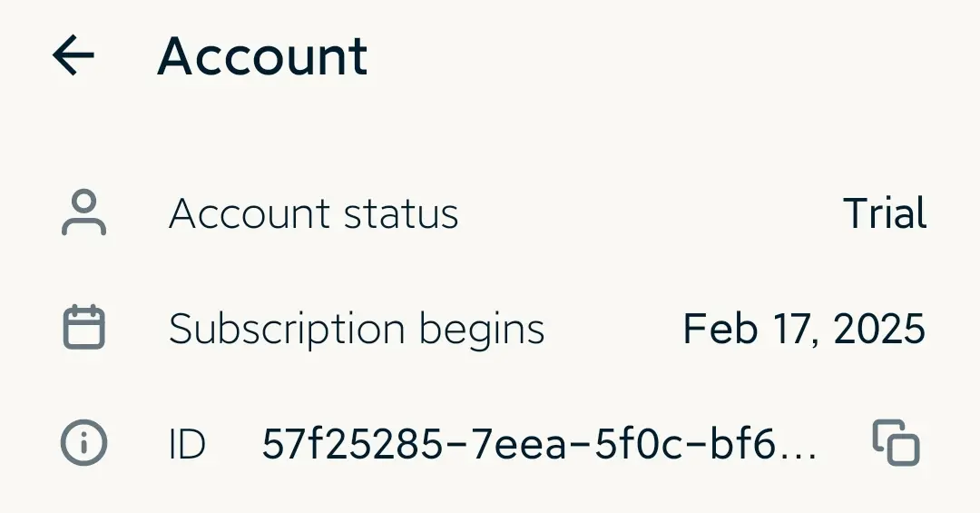Open the Subscription begins row
Image resolution: width=980 pixels, height=513 pixels.
click(490, 329)
